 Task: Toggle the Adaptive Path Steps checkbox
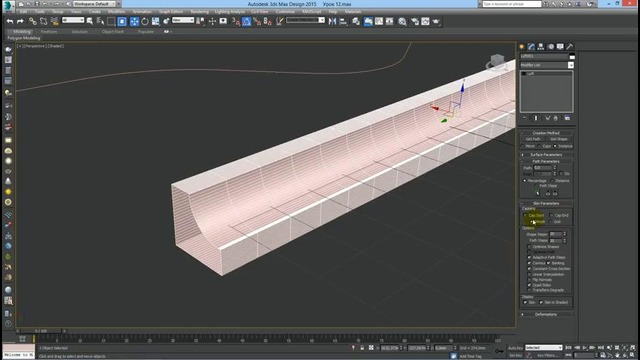(x=529, y=258)
